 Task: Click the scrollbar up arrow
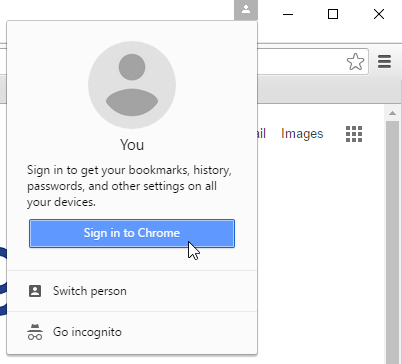tap(392, 113)
